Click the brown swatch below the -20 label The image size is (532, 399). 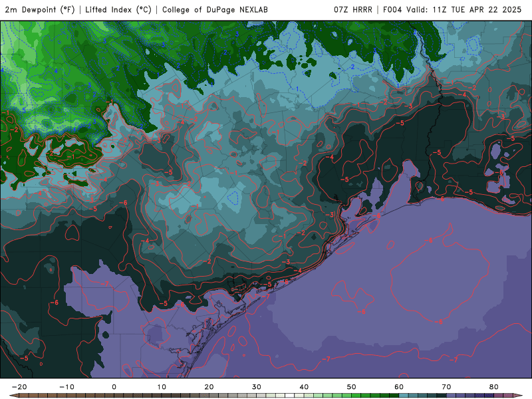tap(24, 396)
